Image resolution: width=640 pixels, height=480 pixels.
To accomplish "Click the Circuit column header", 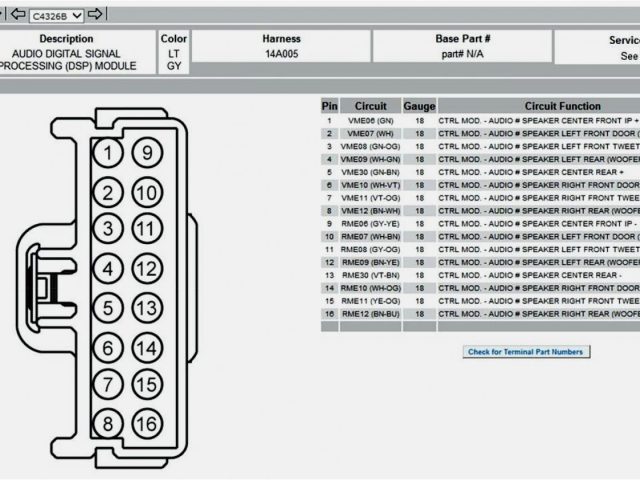I will point(370,106).
